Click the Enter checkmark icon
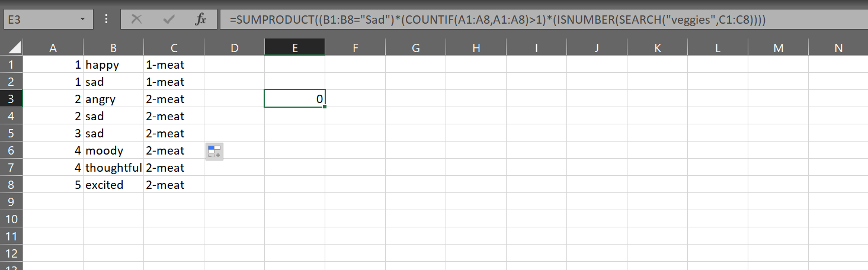868x270 pixels. (169, 20)
